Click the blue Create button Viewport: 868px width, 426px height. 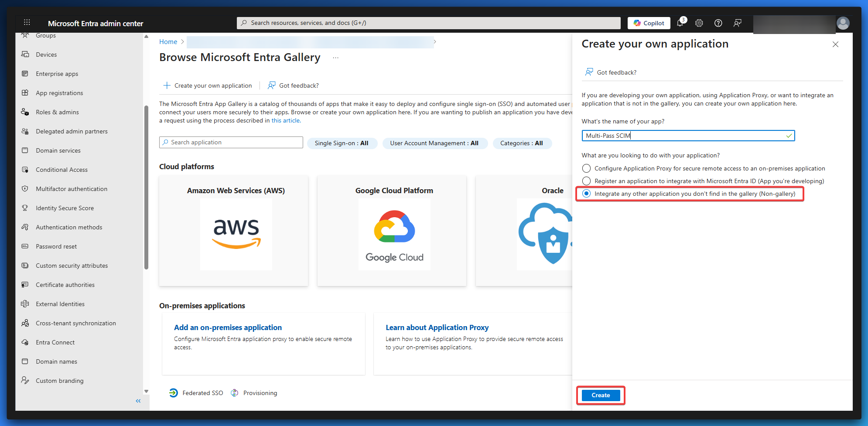(x=601, y=395)
